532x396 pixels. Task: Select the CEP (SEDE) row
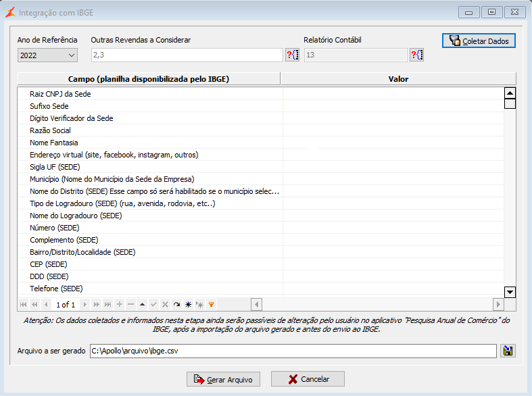[x=260, y=264]
